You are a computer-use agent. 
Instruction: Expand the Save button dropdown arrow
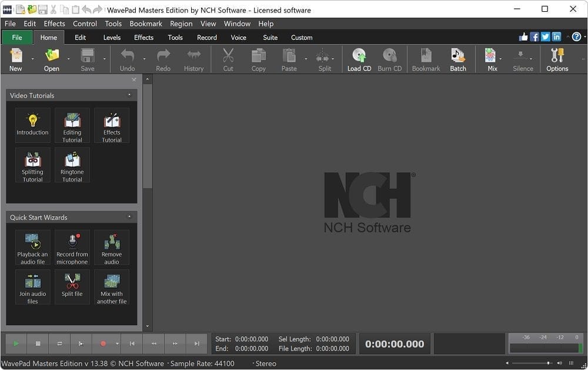click(104, 59)
